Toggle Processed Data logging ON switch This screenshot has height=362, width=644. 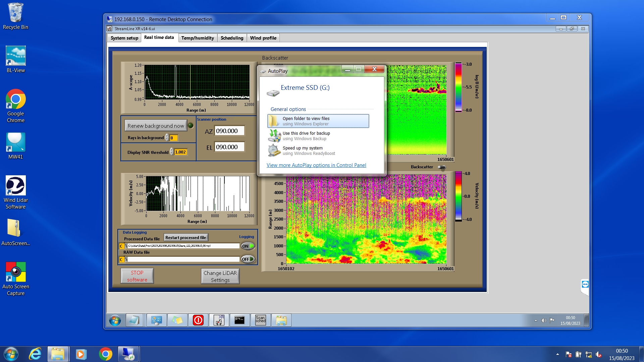[248, 246]
